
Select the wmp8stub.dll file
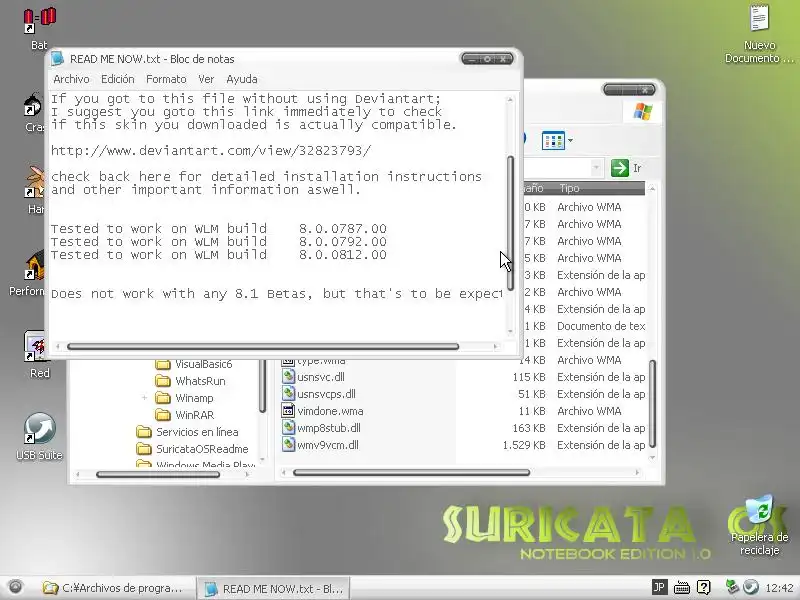(329, 428)
